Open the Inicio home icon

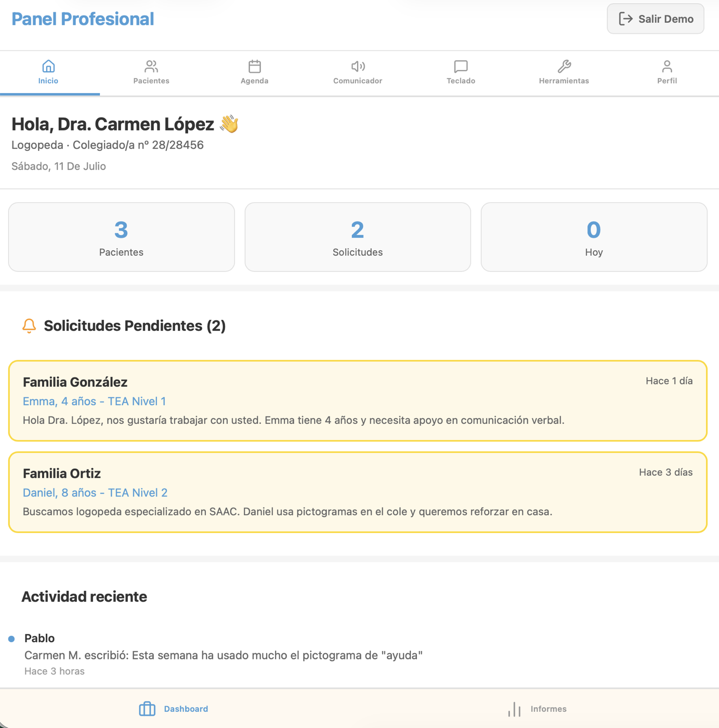(48, 67)
